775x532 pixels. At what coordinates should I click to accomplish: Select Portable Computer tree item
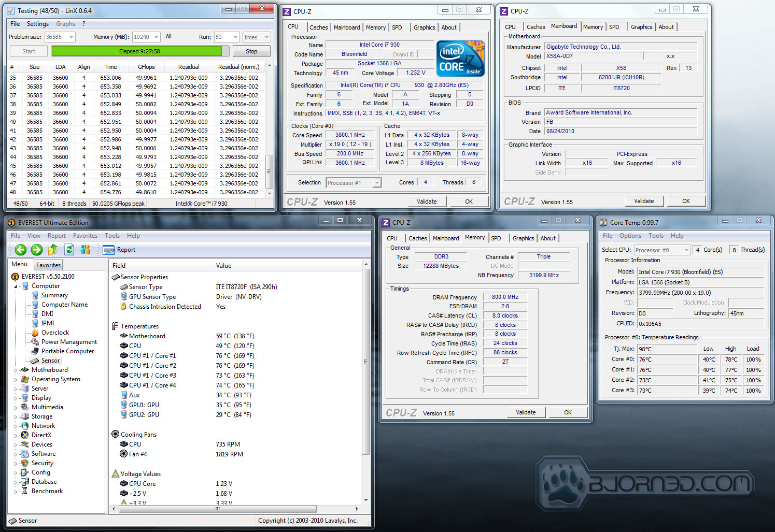pyautogui.click(x=67, y=351)
